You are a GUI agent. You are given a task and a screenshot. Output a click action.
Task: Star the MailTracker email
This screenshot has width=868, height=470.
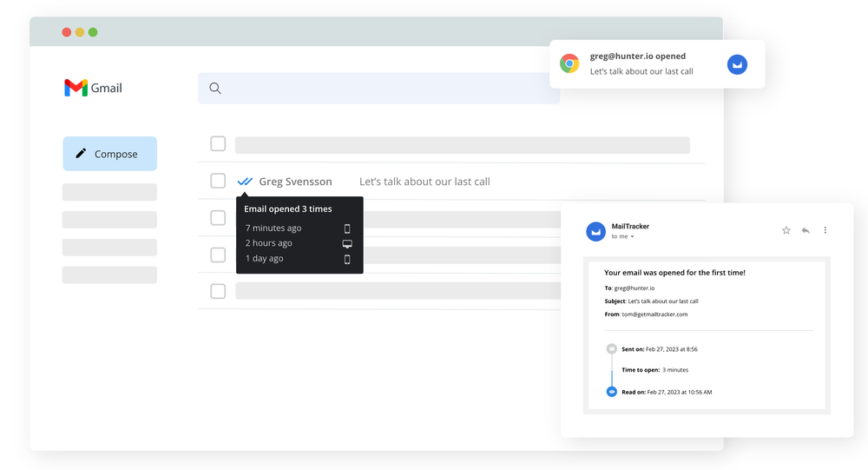coord(786,230)
